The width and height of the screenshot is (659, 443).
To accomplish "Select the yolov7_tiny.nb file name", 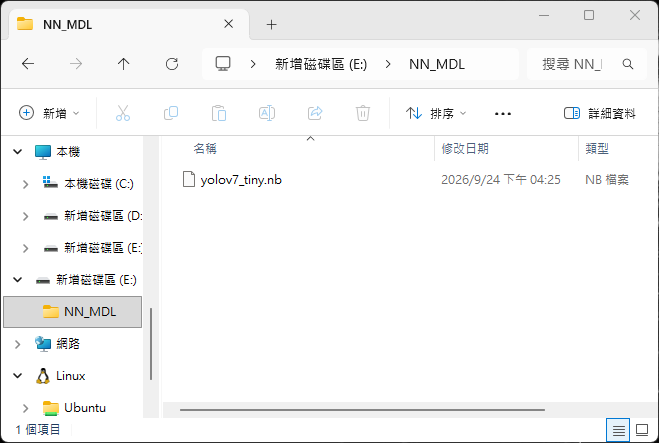I will pyautogui.click(x=241, y=180).
